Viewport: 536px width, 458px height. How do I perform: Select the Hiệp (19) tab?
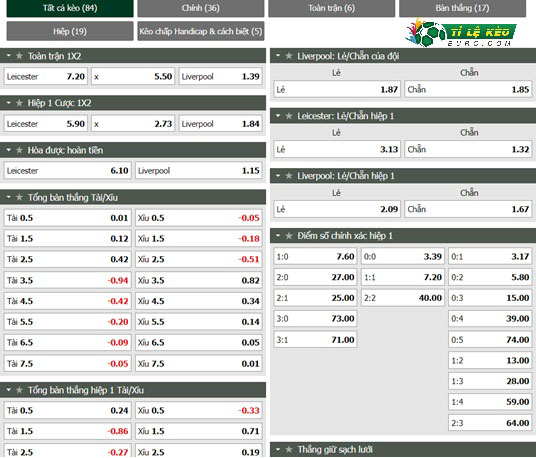coord(70,31)
